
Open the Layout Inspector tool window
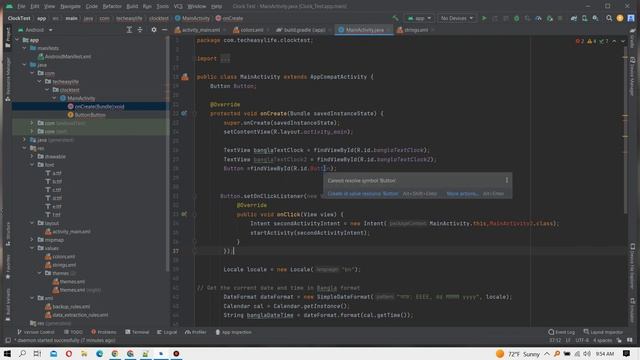coord(603,332)
